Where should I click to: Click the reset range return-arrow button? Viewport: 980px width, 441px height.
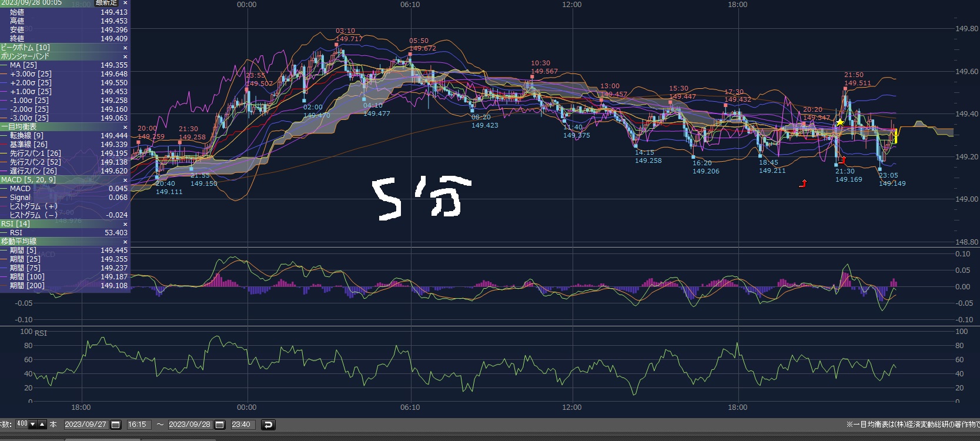pyautogui.click(x=267, y=425)
